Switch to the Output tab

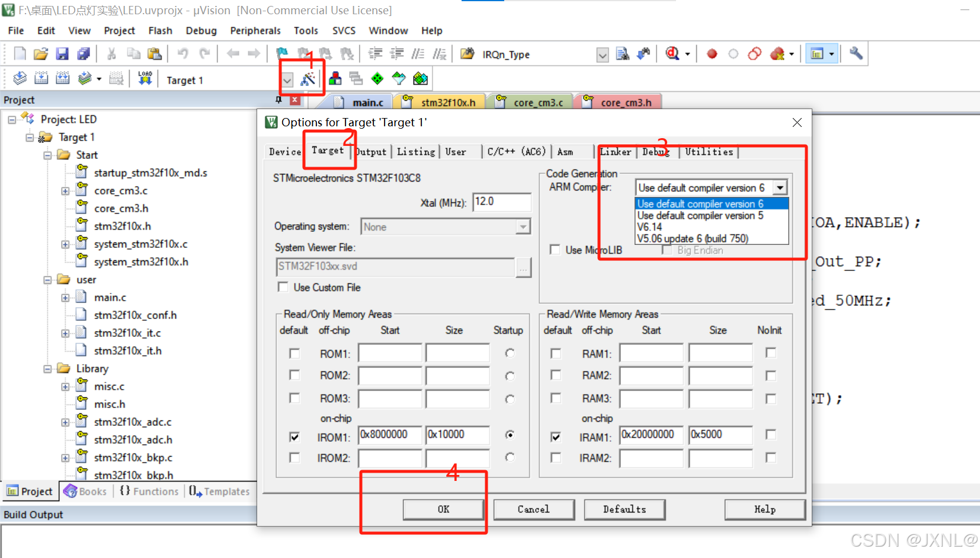(371, 152)
